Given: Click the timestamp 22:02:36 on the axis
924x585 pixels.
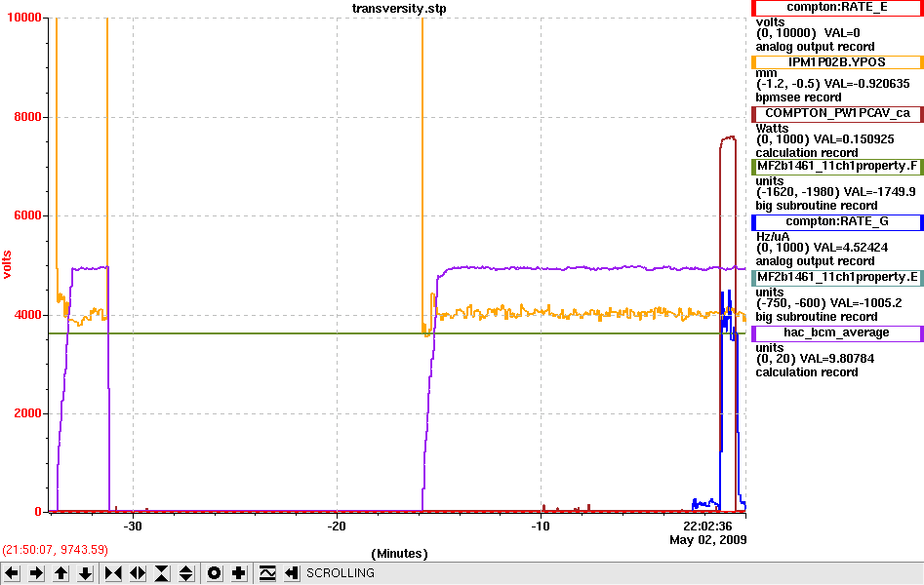Looking at the screenshot, I should tap(707, 526).
